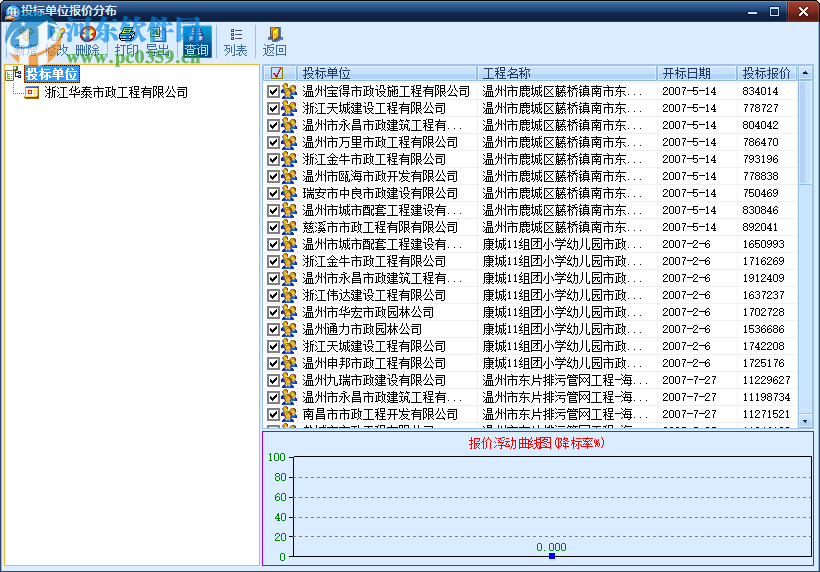Uncheck the row priced 1912409
The width and height of the screenshot is (820, 572).
coord(273,278)
